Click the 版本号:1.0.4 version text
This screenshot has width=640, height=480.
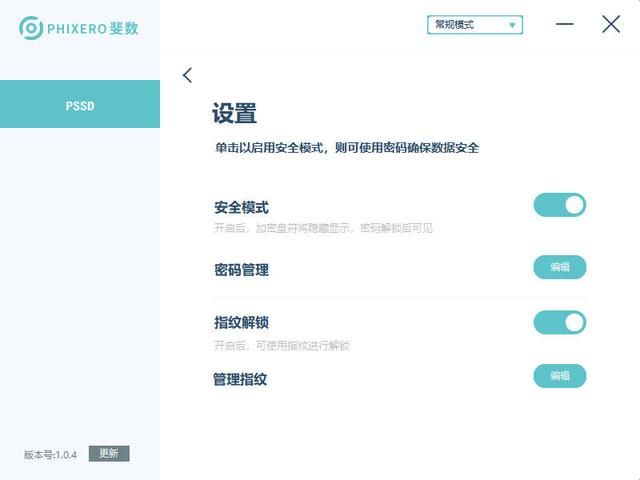[50, 455]
